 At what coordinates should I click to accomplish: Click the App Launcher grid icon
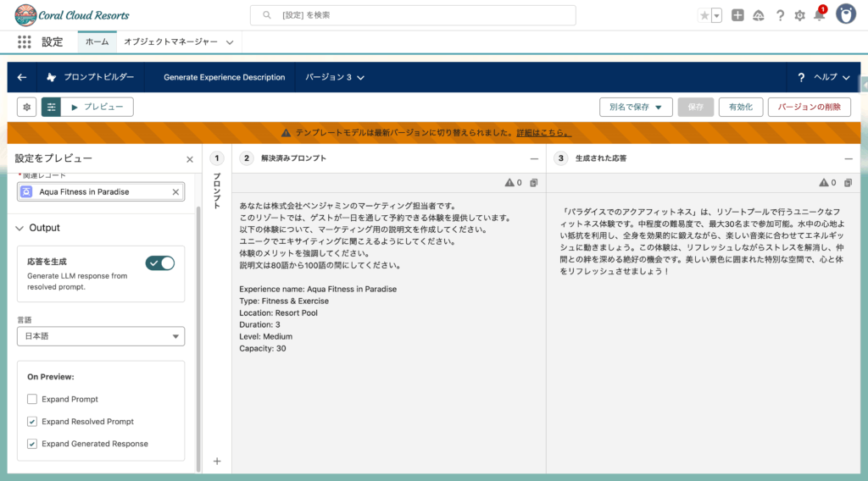pos(24,41)
